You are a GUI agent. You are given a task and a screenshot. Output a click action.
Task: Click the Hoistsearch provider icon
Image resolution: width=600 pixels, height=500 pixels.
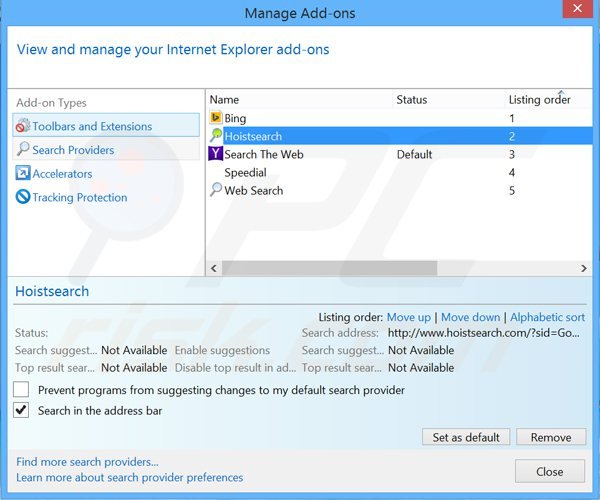(216, 136)
